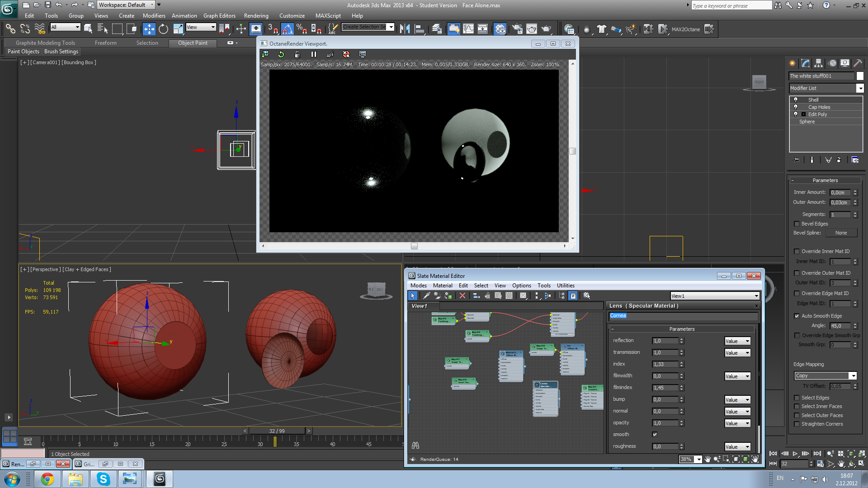Click the Octane refresh render icon
Image resolution: width=868 pixels, height=488 pixels.
[281, 54]
